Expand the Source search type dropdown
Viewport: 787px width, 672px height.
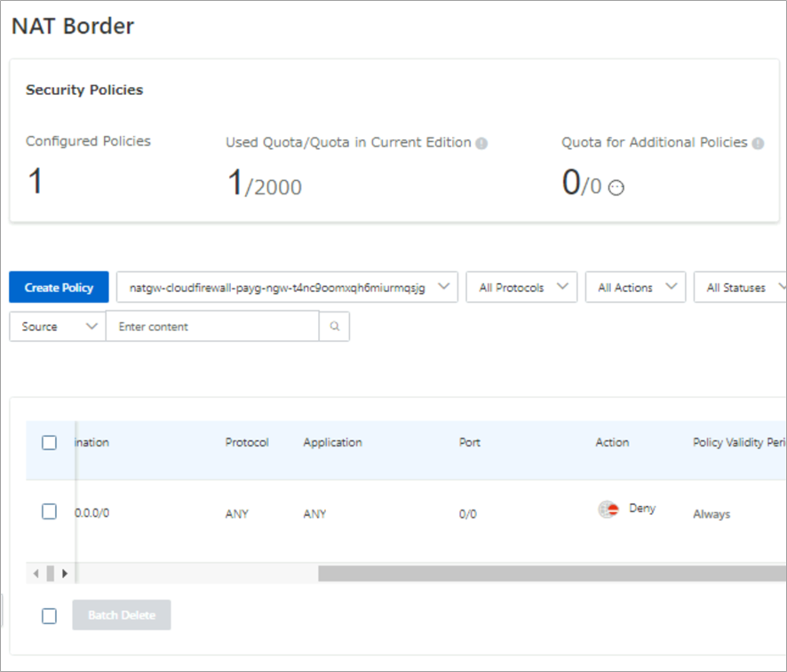(58, 327)
